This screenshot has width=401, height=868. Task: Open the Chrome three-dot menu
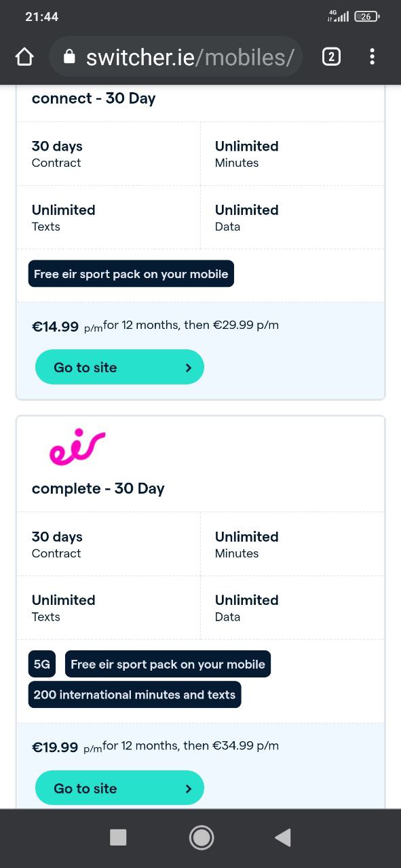pos(372,57)
